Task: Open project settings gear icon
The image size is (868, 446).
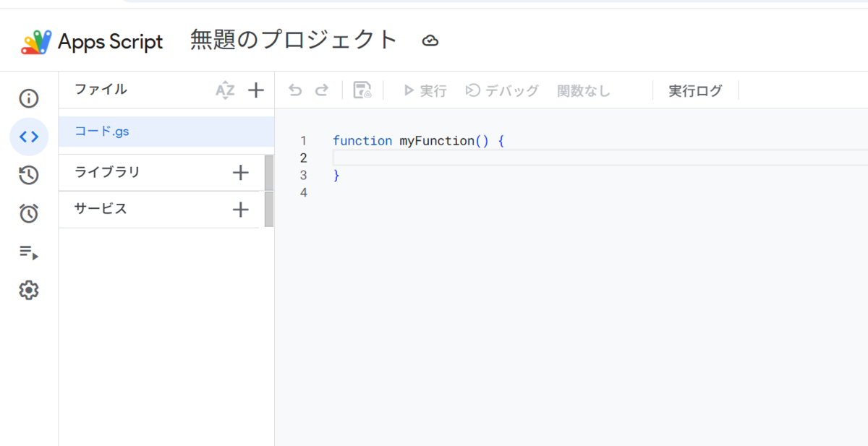Action: [28, 291]
